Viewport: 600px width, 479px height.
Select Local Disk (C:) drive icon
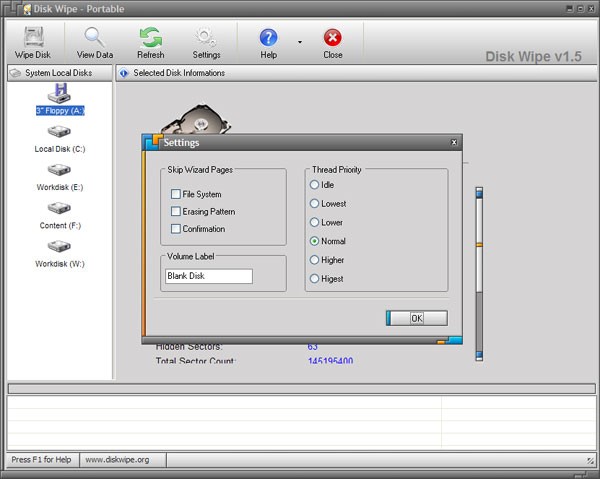(59, 132)
